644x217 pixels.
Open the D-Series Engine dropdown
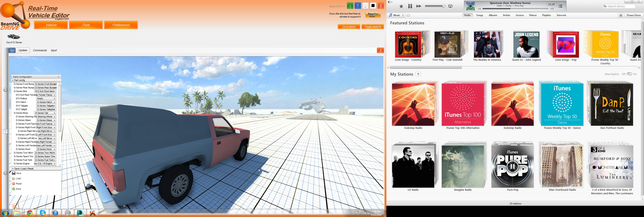pos(45,164)
